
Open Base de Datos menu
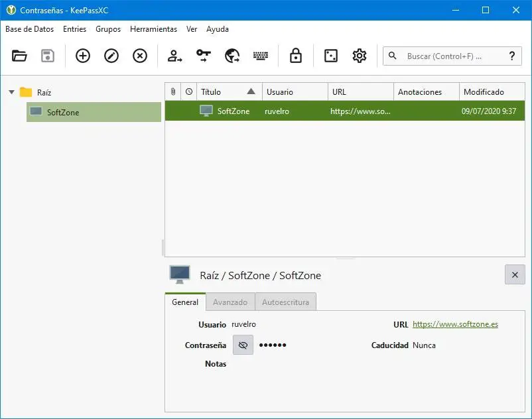click(x=29, y=29)
